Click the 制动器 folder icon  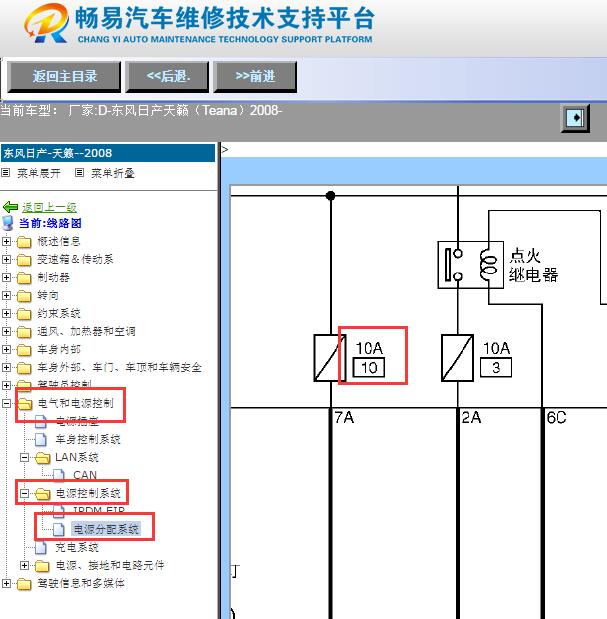(x=24, y=278)
